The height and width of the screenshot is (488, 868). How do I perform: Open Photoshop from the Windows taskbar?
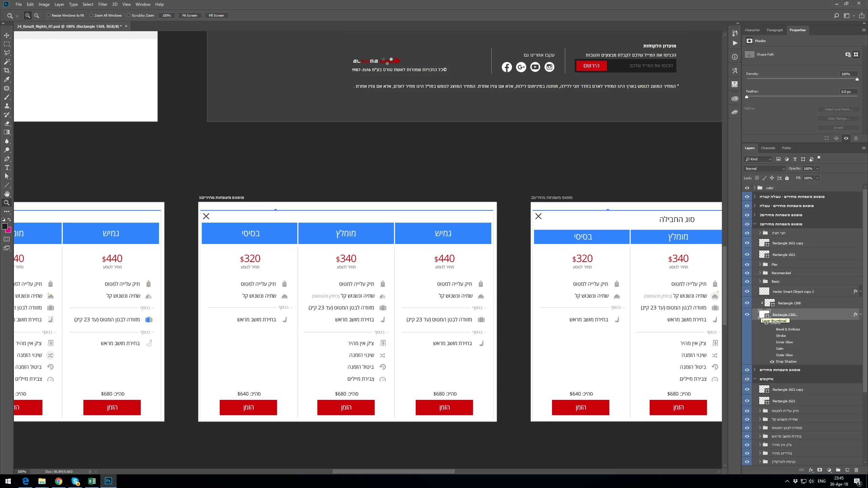point(108,481)
